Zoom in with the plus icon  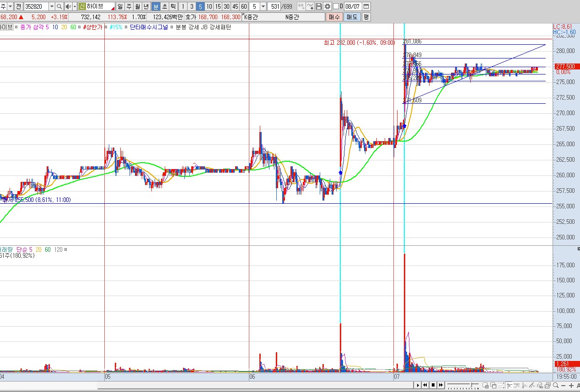click(x=571, y=385)
